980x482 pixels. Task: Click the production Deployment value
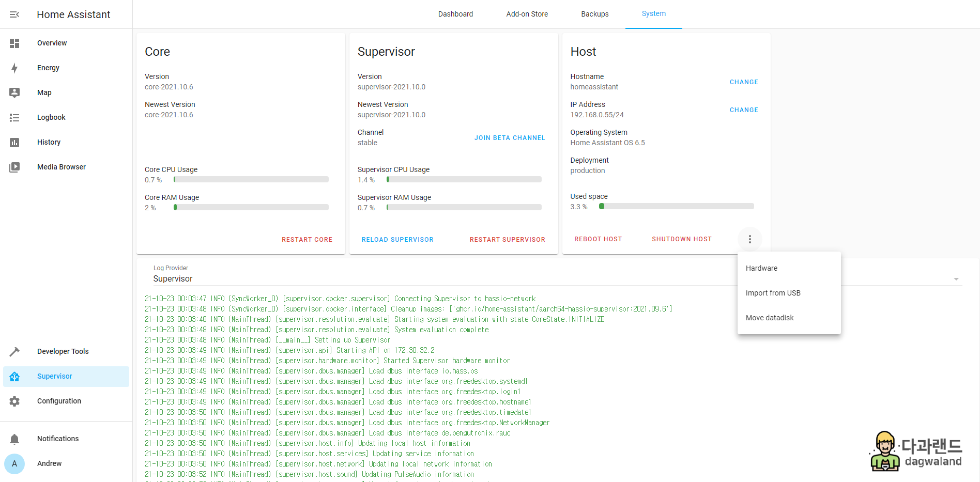pyautogui.click(x=588, y=170)
